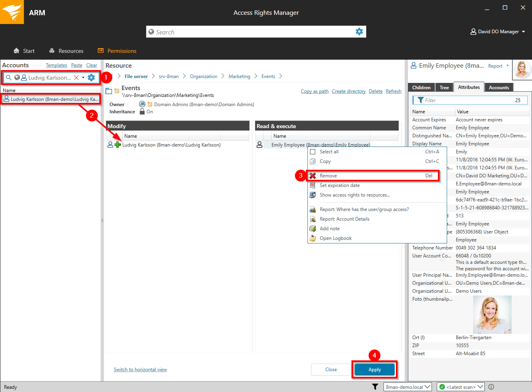Screen dimensions: 532x392
Task: Choose Remove from the context menu
Action: (328, 176)
